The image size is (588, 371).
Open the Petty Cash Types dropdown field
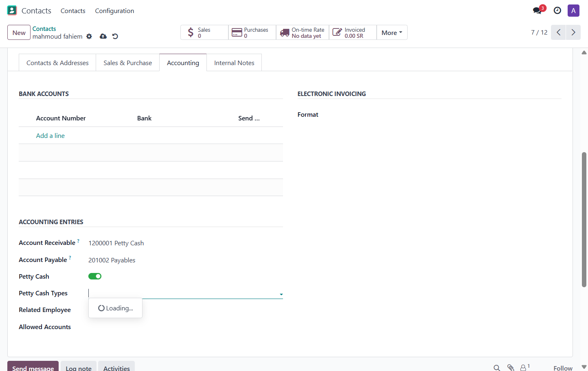tap(186, 293)
